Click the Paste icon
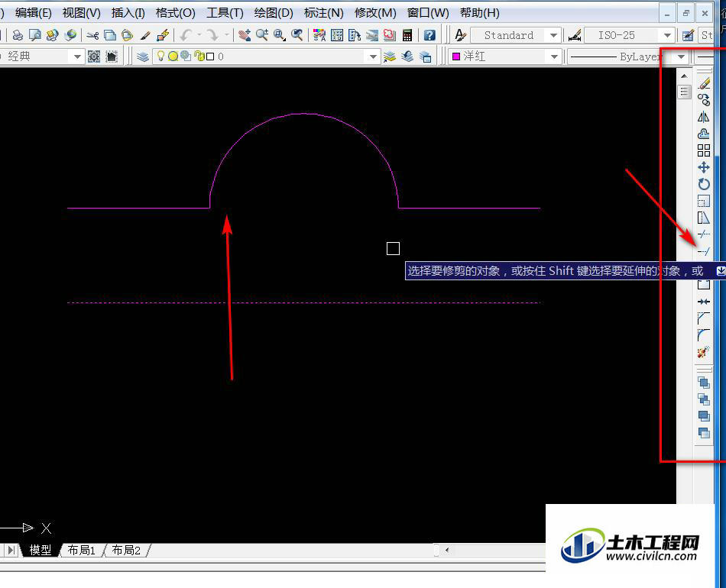The height and width of the screenshot is (588, 726). click(x=127, y=35)
